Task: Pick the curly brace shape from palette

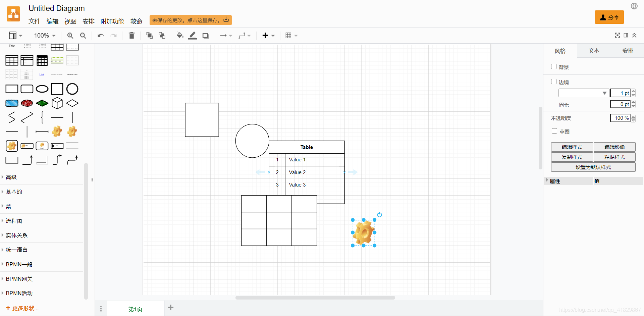Action: [42, 117]
